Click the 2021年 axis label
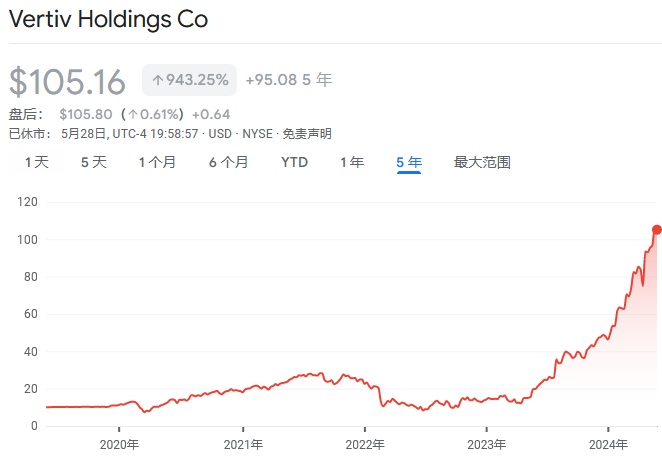 click(x=242, y=445)
